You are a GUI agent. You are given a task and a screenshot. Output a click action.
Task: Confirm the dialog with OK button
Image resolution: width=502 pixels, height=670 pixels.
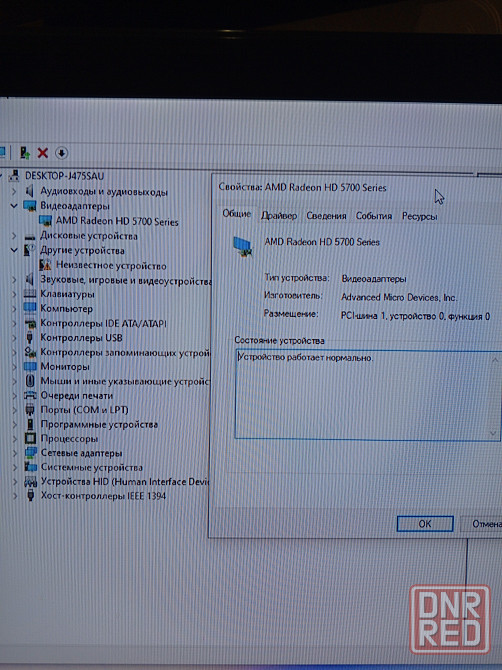click(425, 523)
